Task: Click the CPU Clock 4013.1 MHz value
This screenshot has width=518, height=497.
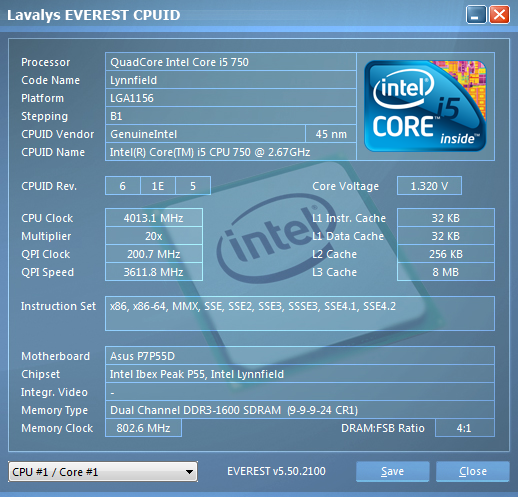Action: tap(154, 218)
